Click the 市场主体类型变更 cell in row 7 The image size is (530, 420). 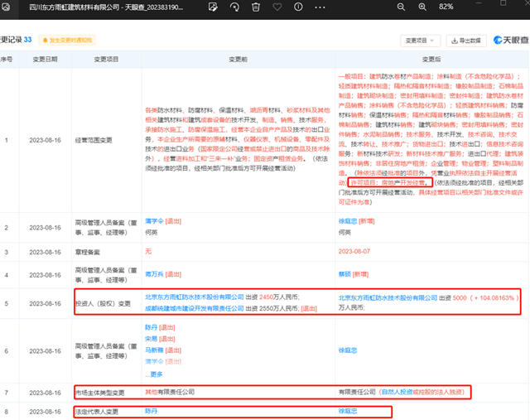click(x=99, y=393)
